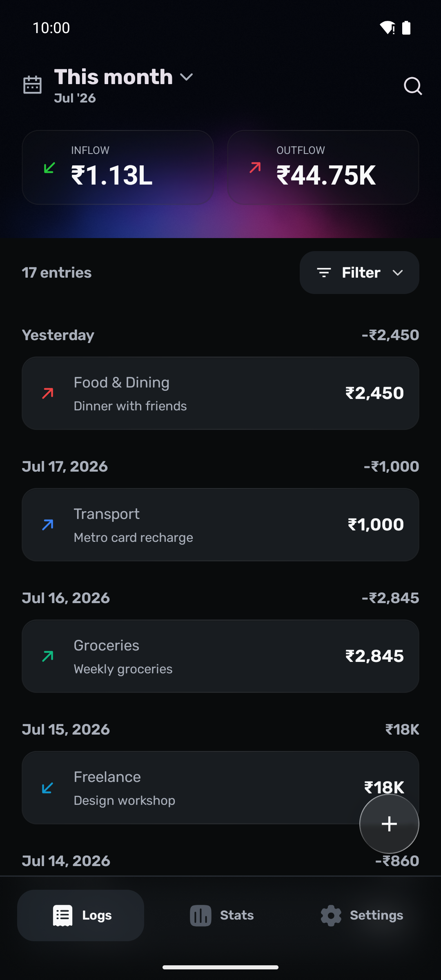Tap the battery icon in status bar
The width and height of the screenshot is (441, 980).
[x=406, y=28]
